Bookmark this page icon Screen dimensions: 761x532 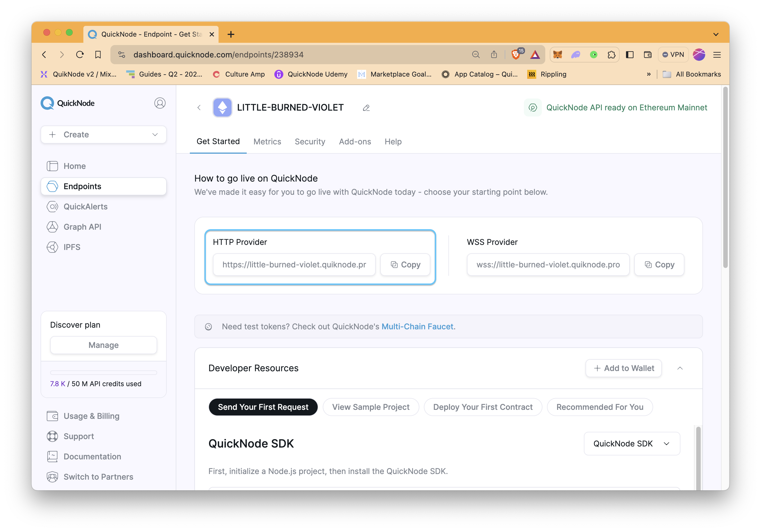point(98,54)
